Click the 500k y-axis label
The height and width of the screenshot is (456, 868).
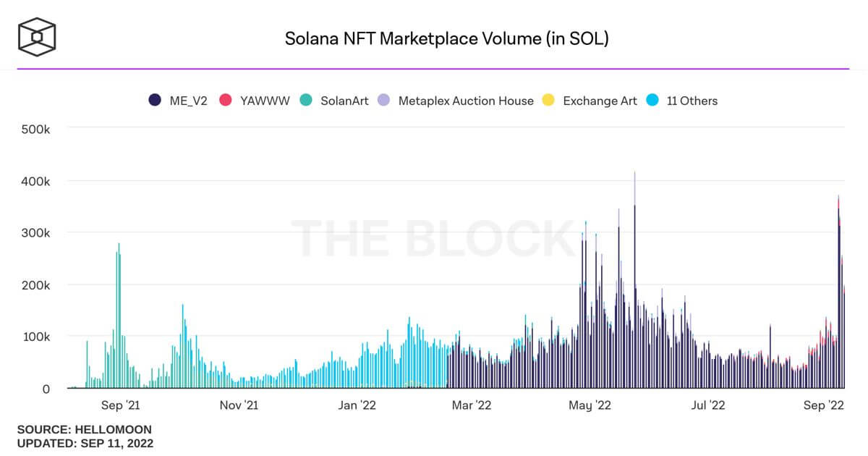click(35, 129)
